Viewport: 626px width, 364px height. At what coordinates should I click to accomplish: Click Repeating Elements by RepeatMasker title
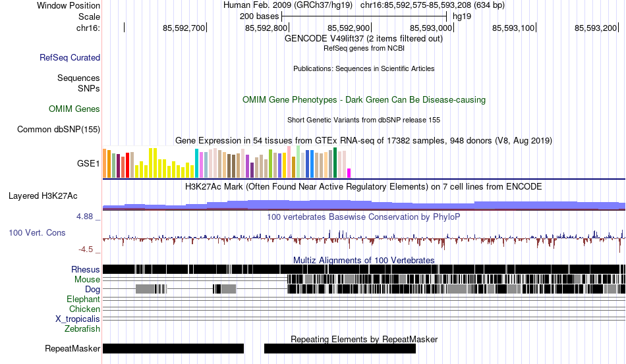[364, 339]
